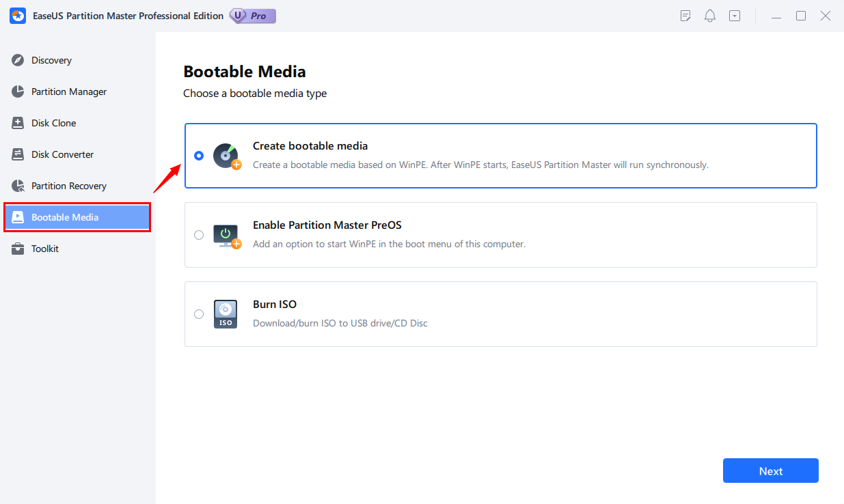
Task: Click the Burn ISO disc icon
Action: tap(226, 314)
